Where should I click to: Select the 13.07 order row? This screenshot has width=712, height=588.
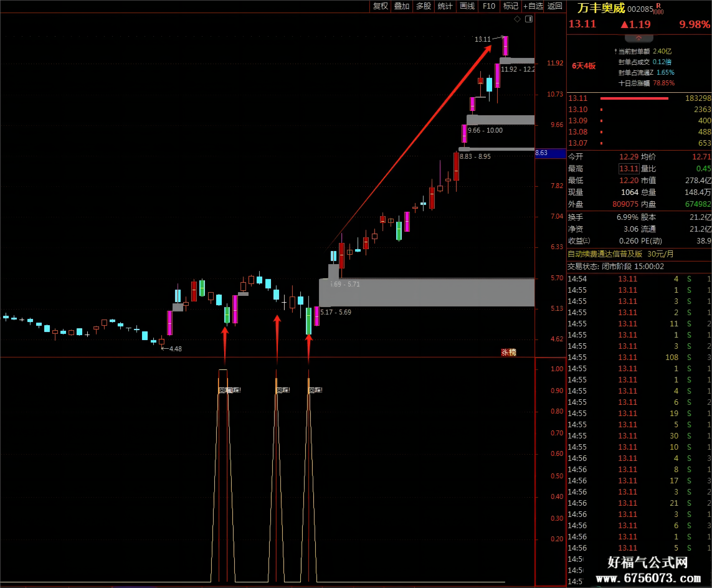[x=639, y=143]
